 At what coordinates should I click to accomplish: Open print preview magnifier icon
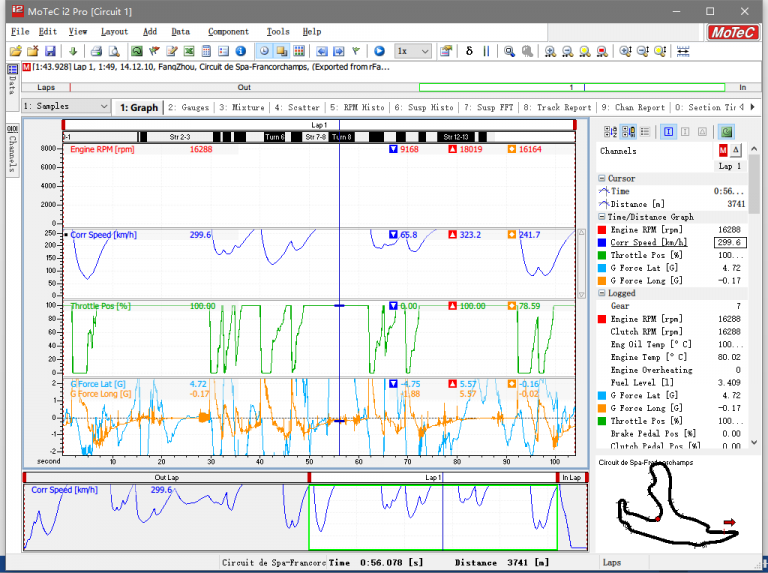point(114,51)
